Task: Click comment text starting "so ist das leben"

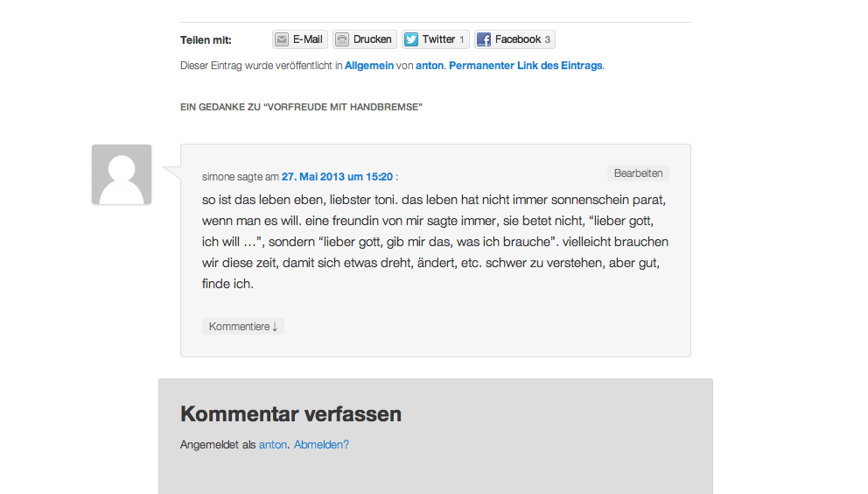Action: 436,242
